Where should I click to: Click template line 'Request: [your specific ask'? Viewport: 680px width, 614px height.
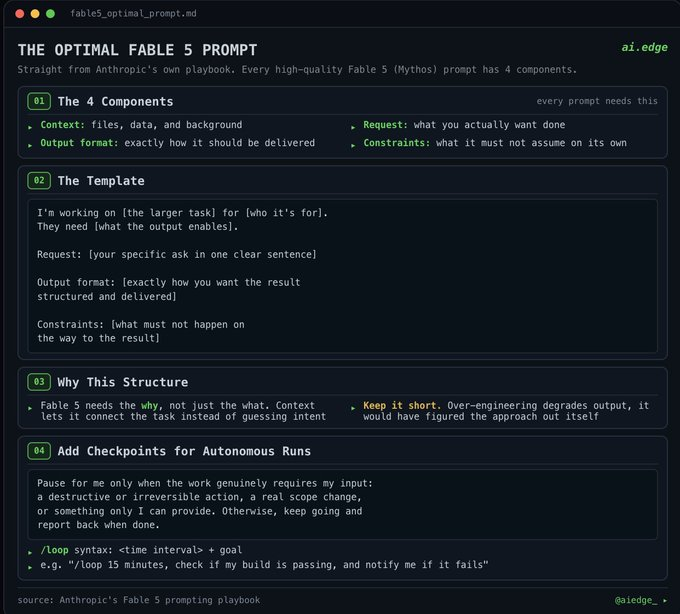(177, 255)
